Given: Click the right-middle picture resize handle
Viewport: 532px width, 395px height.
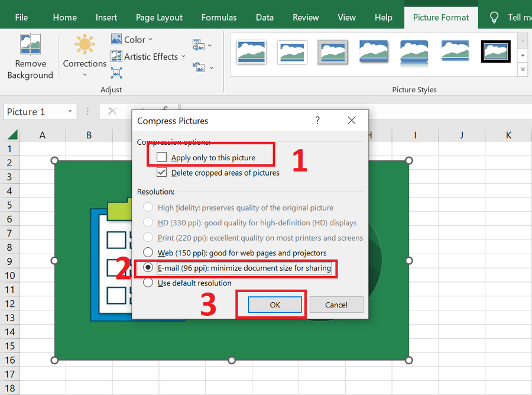Looking at the screenshot, I should coord(409,260).
